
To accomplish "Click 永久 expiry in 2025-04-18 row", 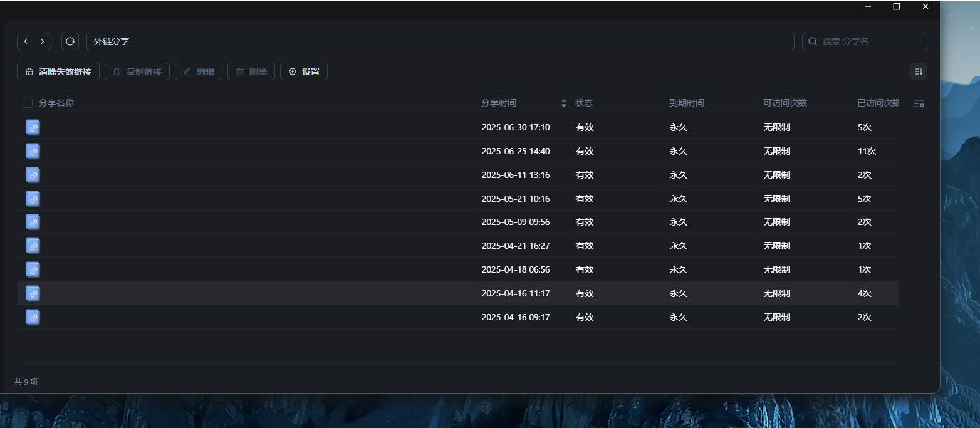I will tap(679, 269).
